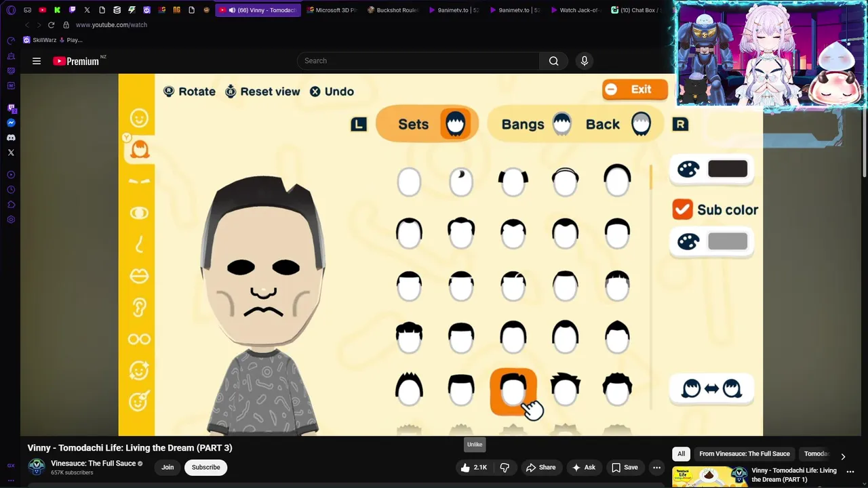Open history clock icon in Opera sidebar

[x=11, y=190]
